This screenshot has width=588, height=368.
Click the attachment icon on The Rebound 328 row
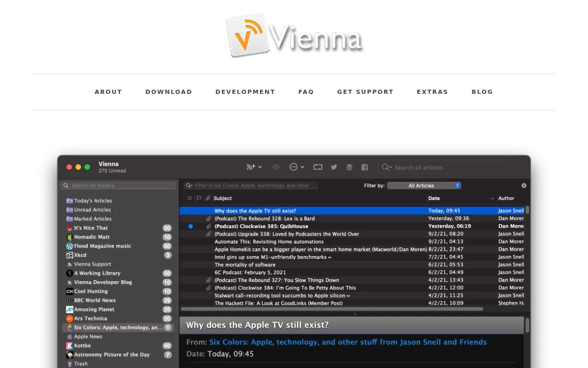[x=209, y=218]
